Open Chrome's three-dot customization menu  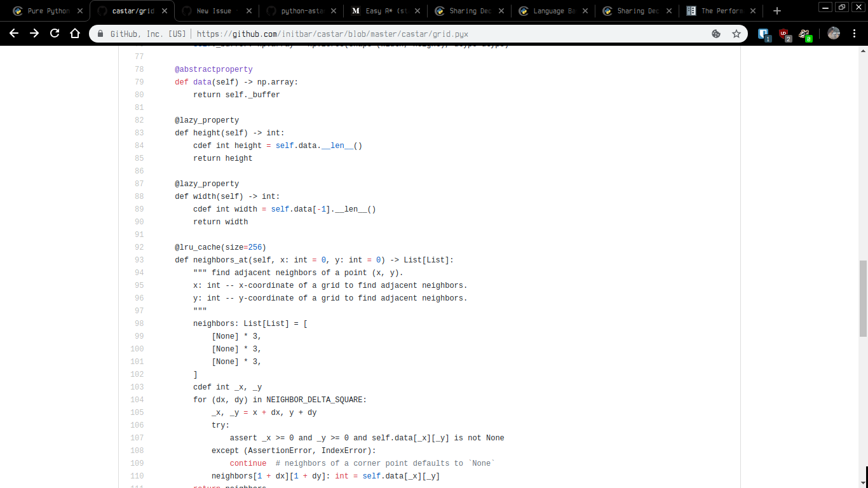[x=855, y=33]
